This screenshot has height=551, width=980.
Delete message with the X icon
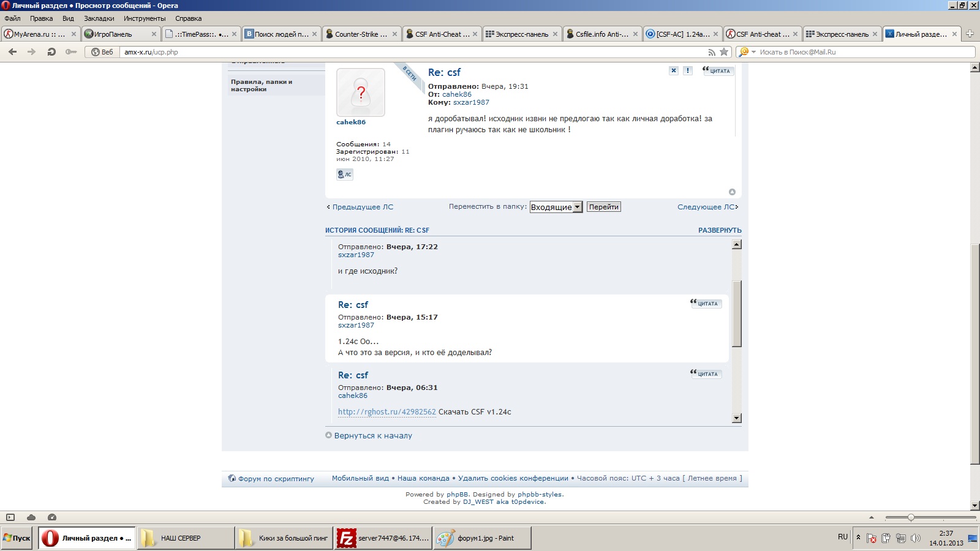674,70
